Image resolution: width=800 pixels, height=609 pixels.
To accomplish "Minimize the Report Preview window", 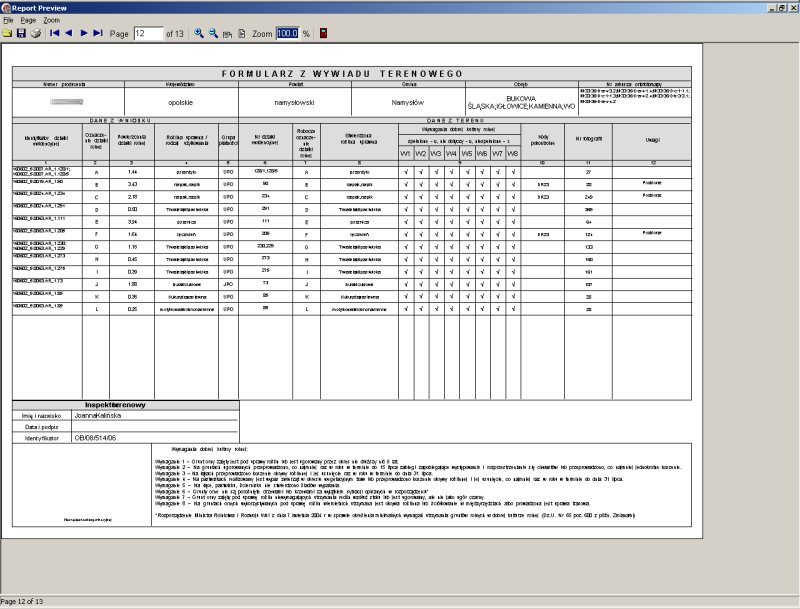I will coord(772,8).
